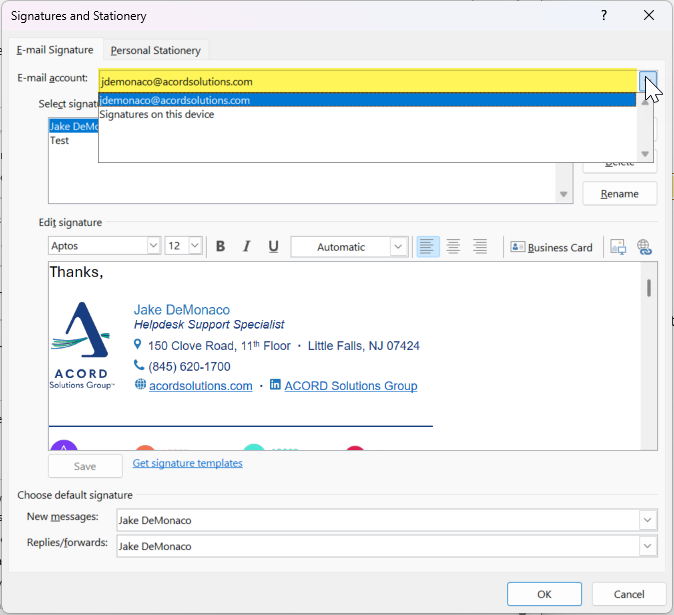The height and width of the screenshot is (615, 674).
Task: Open the Automatic font color picker
Action: 398,247
